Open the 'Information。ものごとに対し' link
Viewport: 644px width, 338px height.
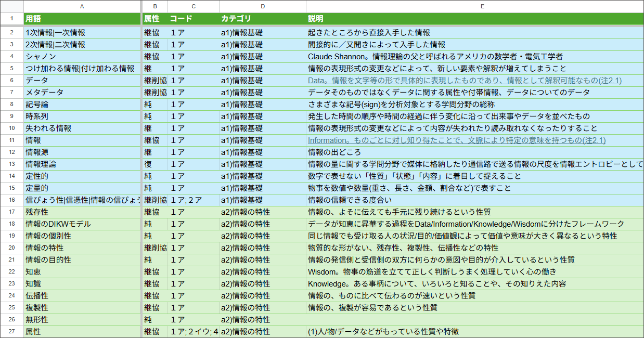click(x=457, y=140)
